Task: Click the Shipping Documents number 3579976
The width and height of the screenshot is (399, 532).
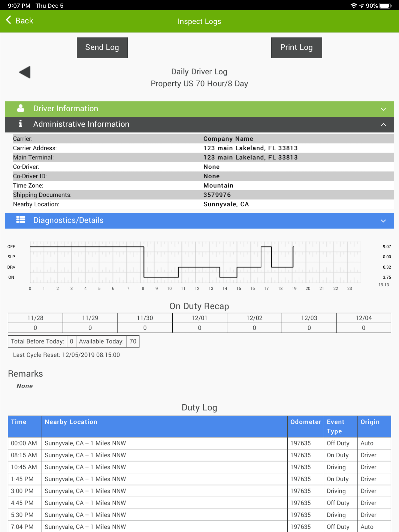Action: click(x=217, y=195)
